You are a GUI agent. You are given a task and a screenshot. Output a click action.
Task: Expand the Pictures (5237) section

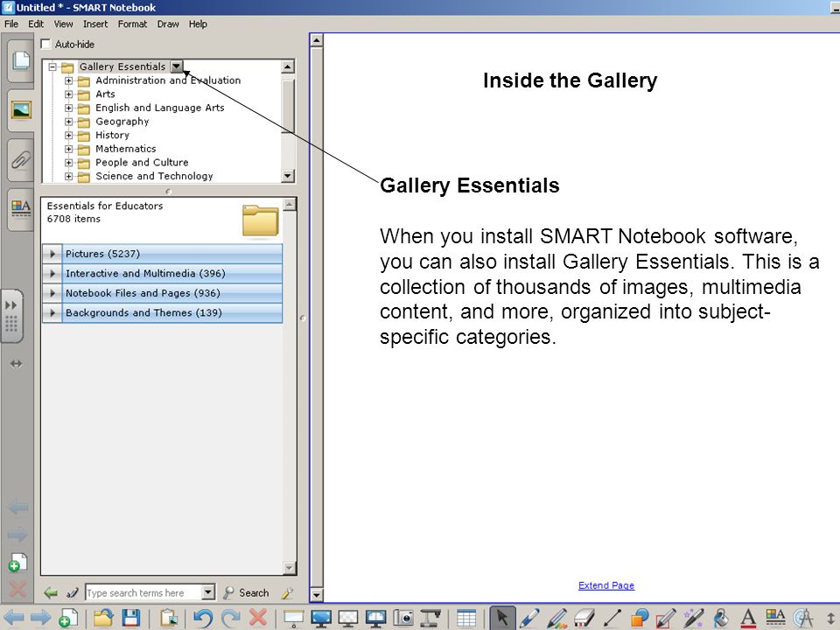pos(52,254)
